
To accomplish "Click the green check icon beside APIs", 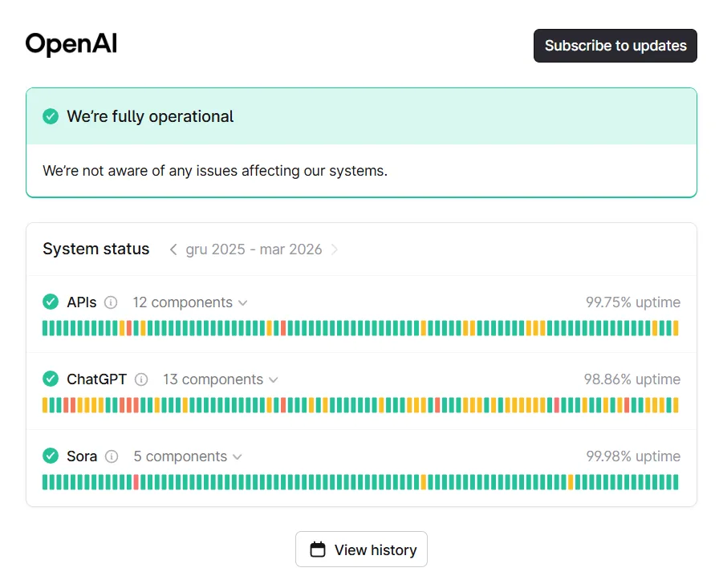I will coord(51,302).
